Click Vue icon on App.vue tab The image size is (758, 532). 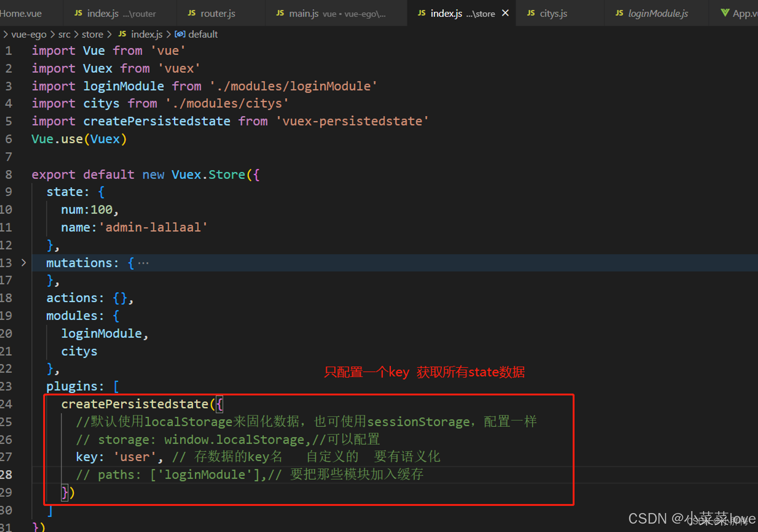[725, 13]
